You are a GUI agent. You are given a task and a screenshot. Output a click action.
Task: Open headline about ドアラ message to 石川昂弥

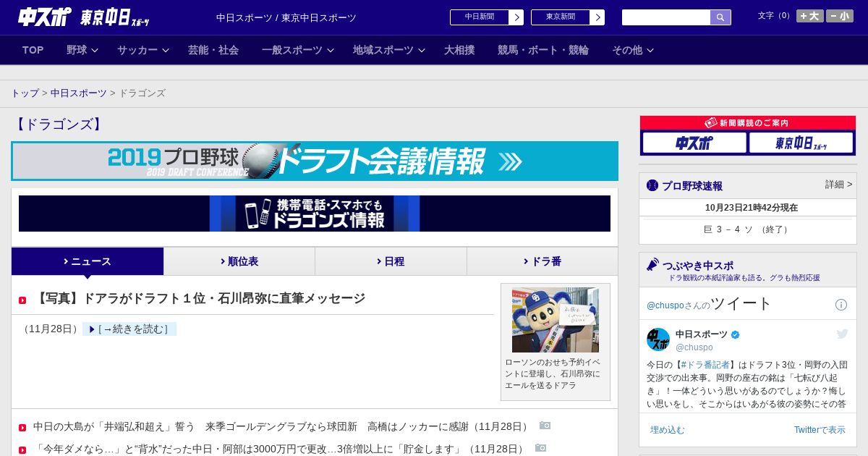click(199, 298)
